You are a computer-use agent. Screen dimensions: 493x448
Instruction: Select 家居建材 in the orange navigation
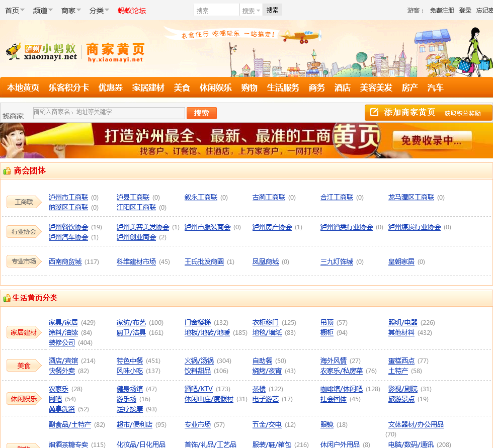click(x=148, y=87)
